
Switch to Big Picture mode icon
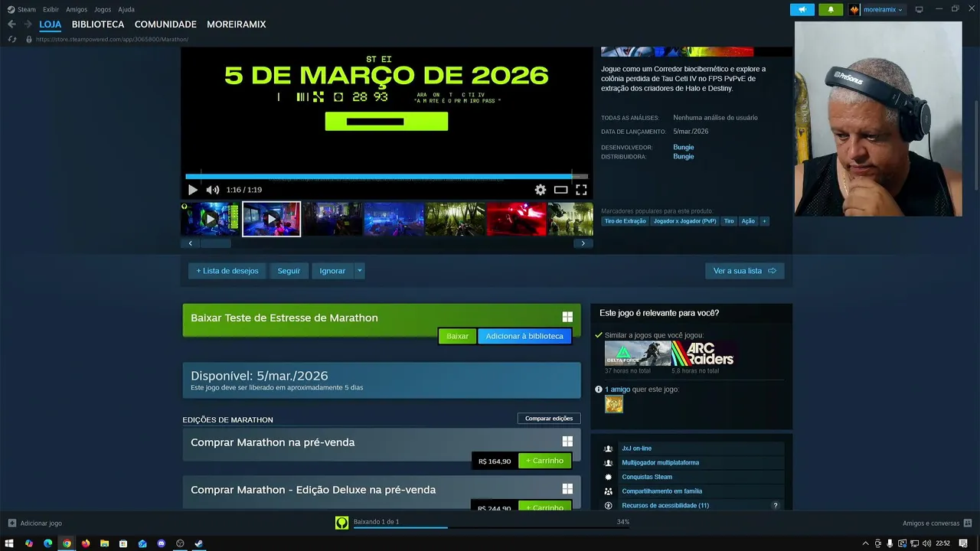pos(919,9)
